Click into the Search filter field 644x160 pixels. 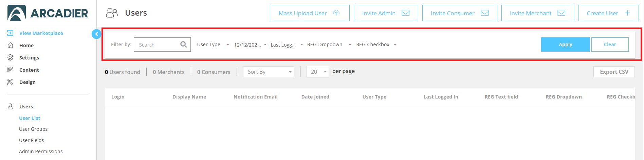pyautogui.click(x=158, y=45)
